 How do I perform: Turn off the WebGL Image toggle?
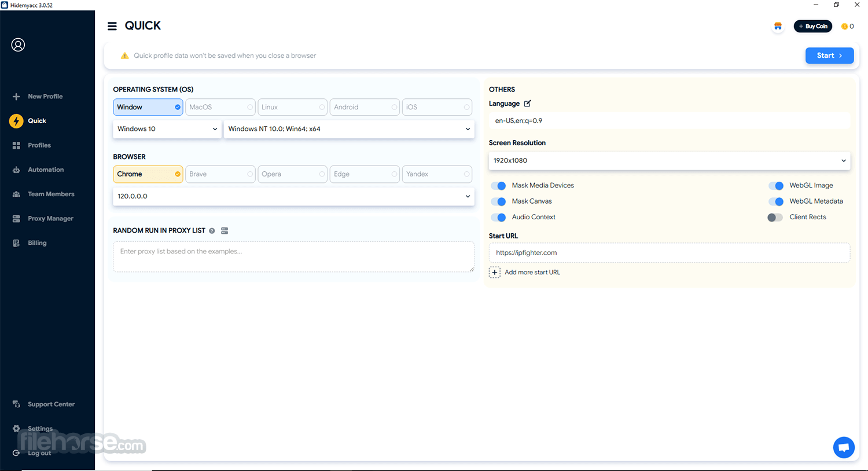[776, 186]
